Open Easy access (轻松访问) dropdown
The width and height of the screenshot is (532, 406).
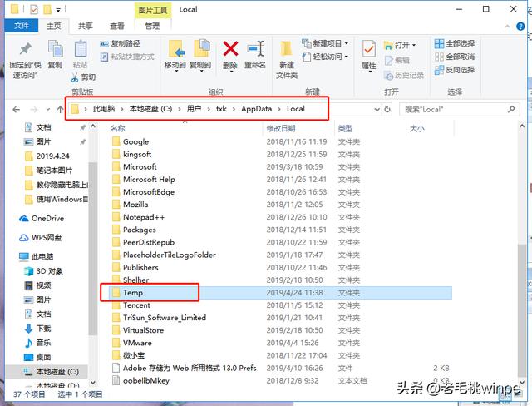click(325, 57)
